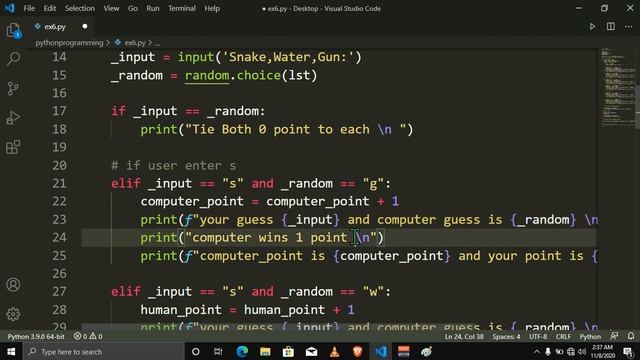Image resolution: width=640 pixels, height=360 pixels.
Task: Open Microsoft Store from the taskbar
Action: (x=288, y=351)
